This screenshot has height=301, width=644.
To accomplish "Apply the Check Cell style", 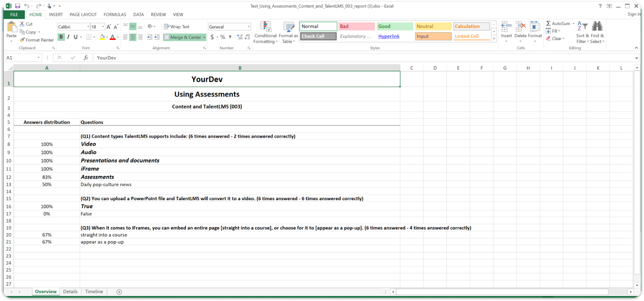I will [318, 37].
